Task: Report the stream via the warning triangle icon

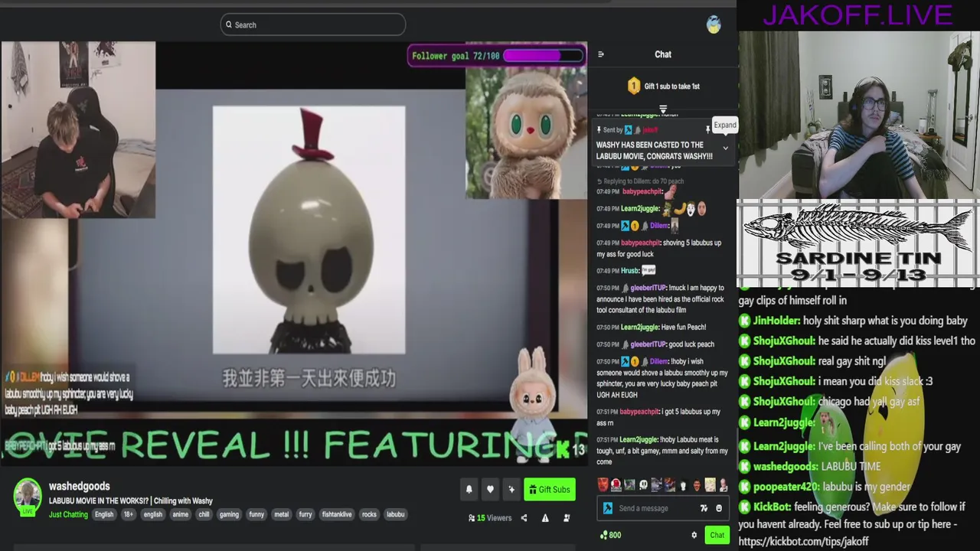Action: (x=545, y=518)
